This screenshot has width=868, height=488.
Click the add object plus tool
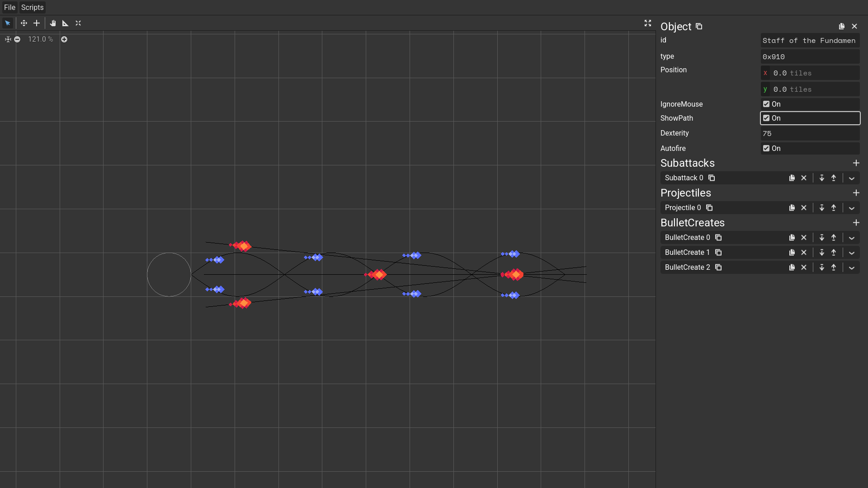(x=37, y=23)
